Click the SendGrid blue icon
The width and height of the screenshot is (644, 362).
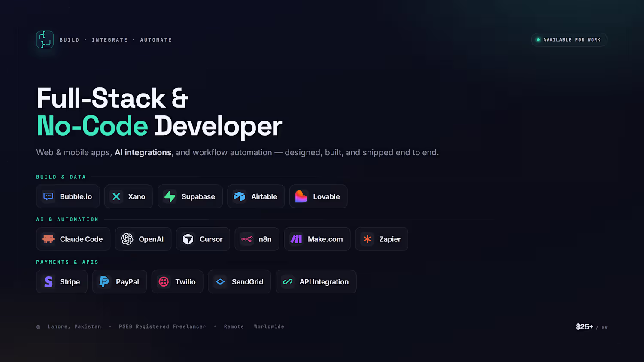[220, 281]
